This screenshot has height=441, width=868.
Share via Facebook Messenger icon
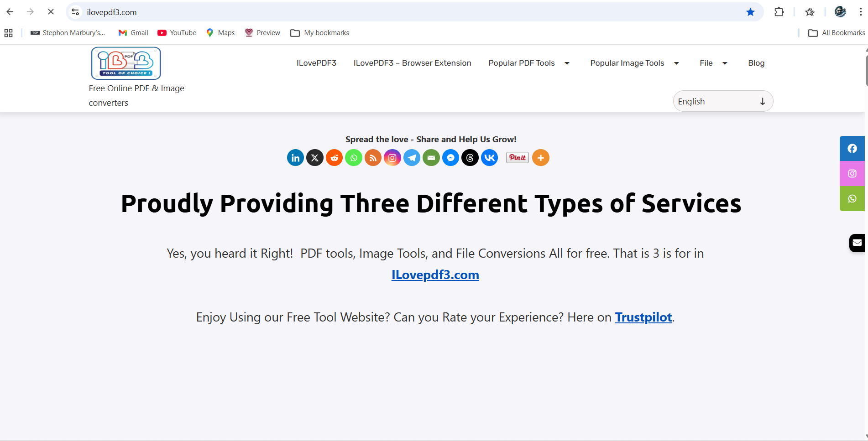(450, 158)
